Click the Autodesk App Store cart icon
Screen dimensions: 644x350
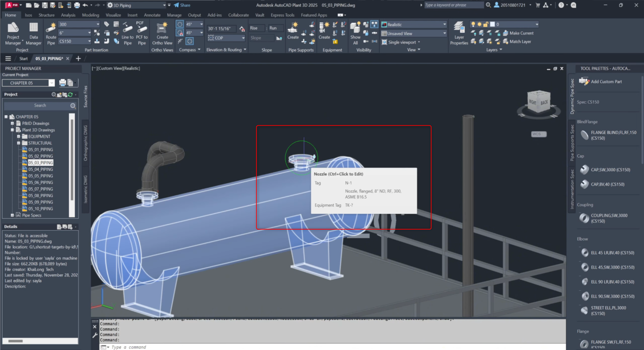coord(538,5)
